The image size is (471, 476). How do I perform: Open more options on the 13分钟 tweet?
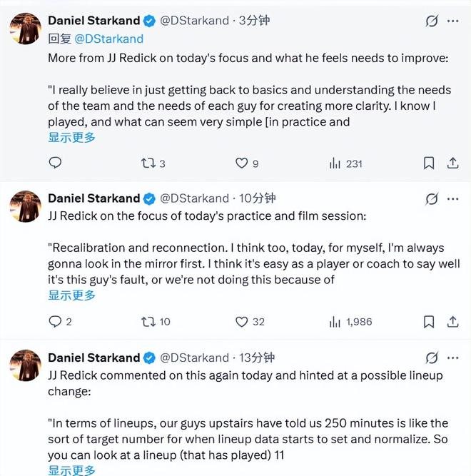point(452,358)
